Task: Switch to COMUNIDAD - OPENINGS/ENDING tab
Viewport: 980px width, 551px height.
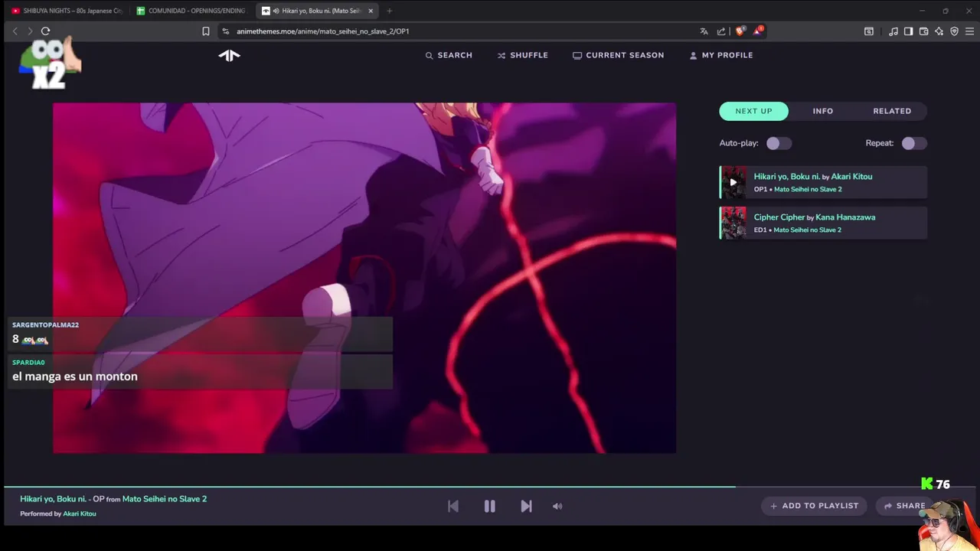Action: (191, 11)
